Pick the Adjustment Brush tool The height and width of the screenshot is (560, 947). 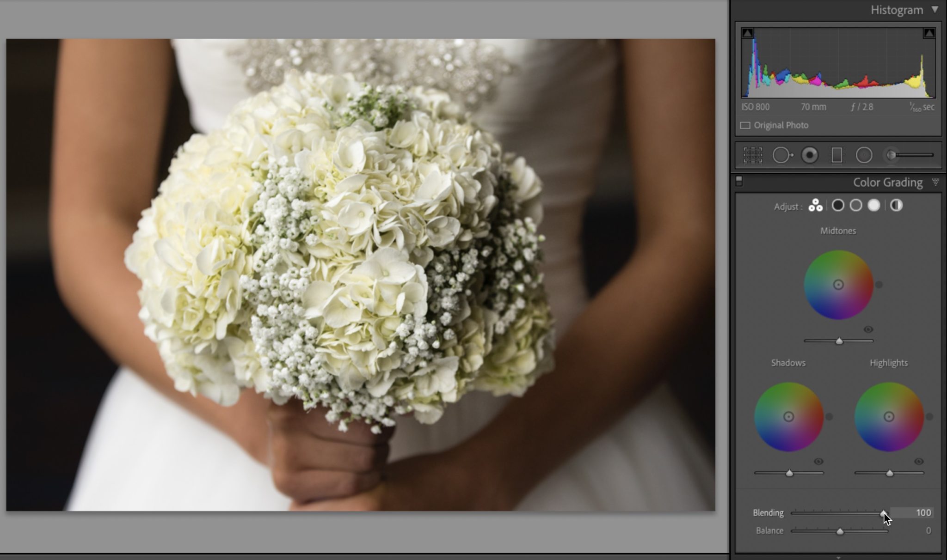(x=890, y=155)
